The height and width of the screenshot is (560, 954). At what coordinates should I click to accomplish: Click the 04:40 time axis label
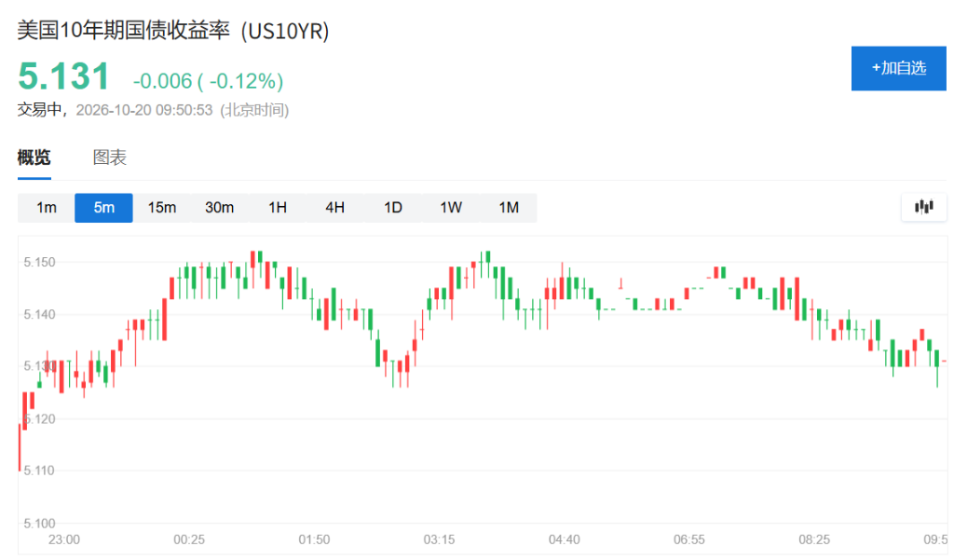[x=564, y=540]
